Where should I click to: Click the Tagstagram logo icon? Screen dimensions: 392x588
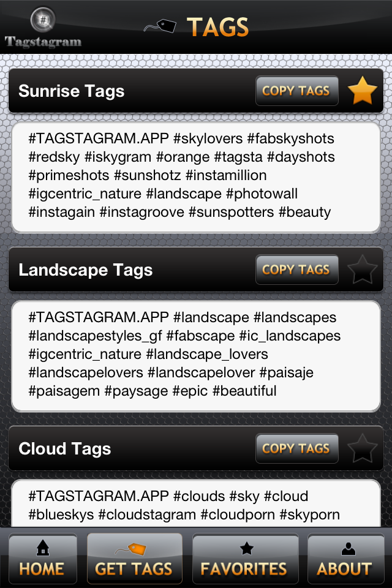pos(42,20)
